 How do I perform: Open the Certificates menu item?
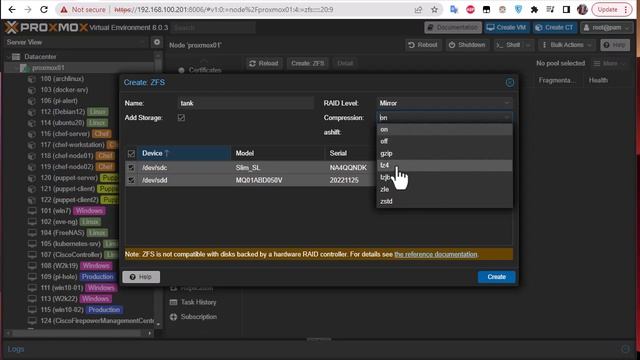pos(204,70)
